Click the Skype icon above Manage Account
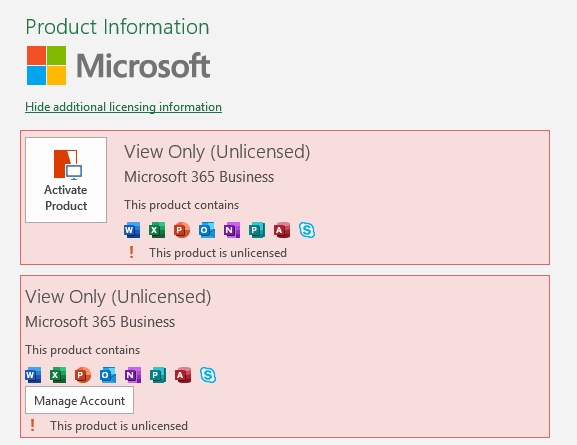This screenshot has width=577, height=445. tap(208, 375)
